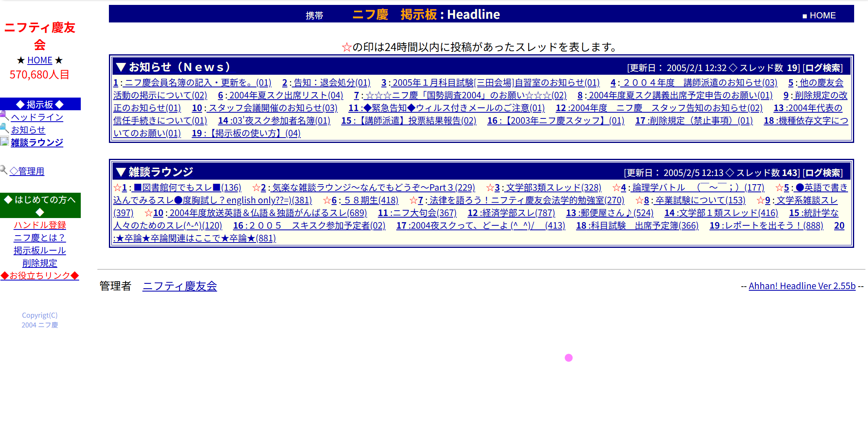Open the 掲示板ルール sidebar link

[40, 250]
